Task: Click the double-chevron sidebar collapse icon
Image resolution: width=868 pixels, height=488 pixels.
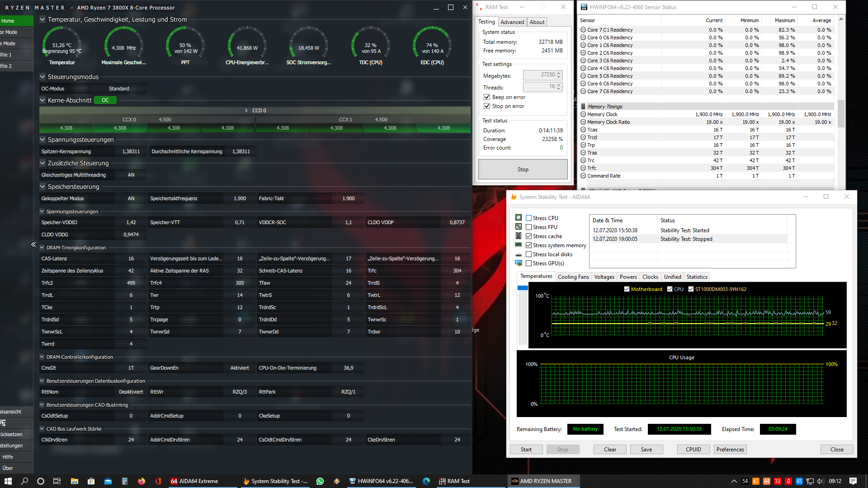Action: click(33, 244)
